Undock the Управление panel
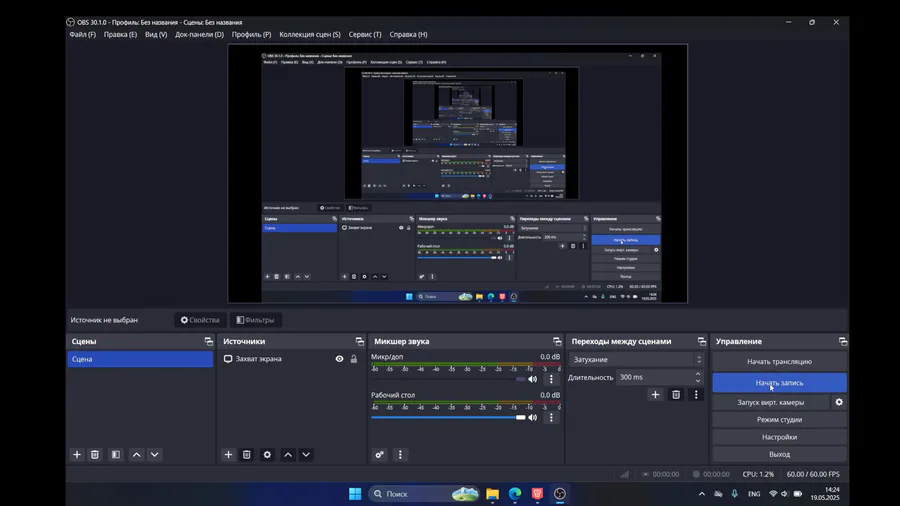 [x=843, y=341]
